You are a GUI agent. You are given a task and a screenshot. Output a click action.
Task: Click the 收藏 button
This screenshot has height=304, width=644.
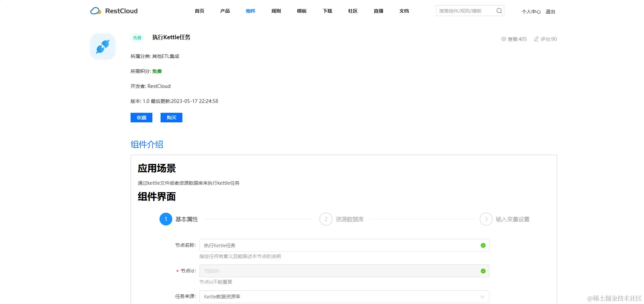click(x=141, y=118)
